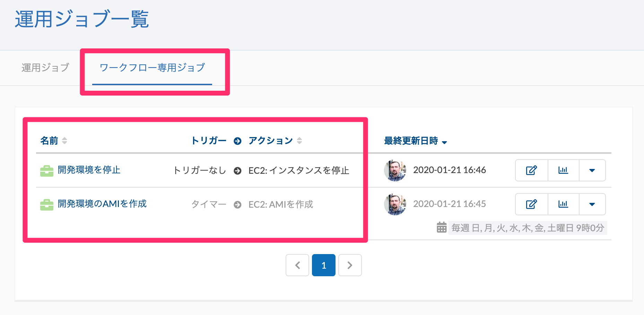Expand dropdown caret for 開発環境のAMIを作成 row
This screenshot has height=315, width=644.
coord(592,204)
